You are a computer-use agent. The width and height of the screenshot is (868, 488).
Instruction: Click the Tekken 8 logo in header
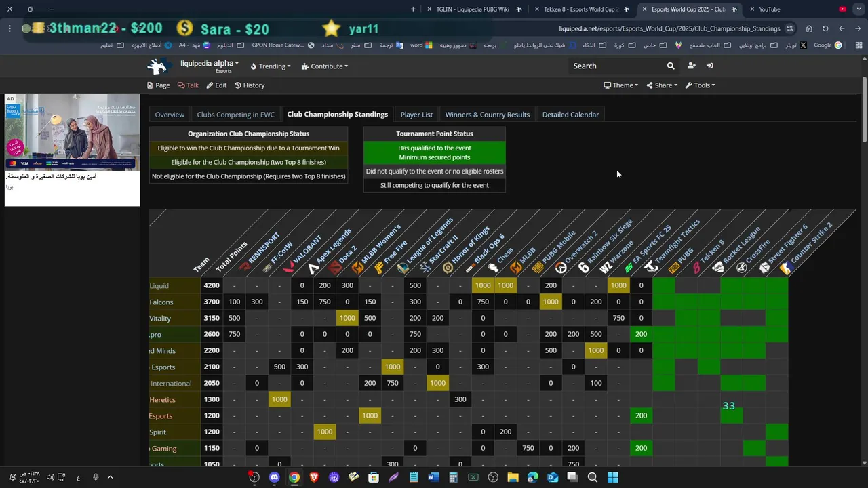696,268
